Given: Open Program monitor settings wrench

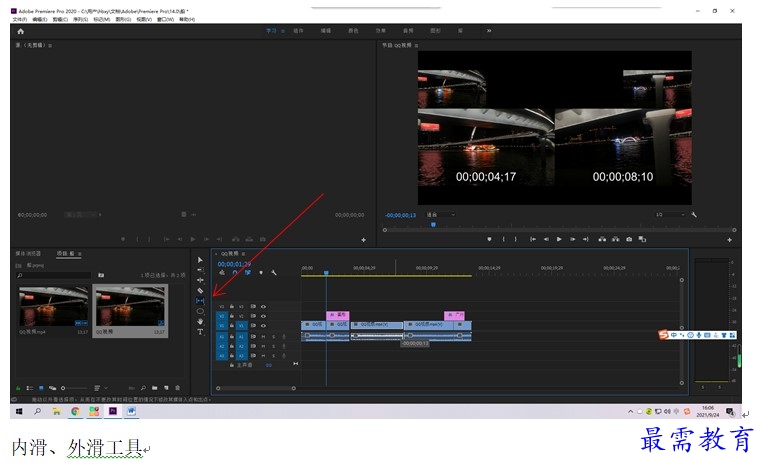Looking at the screenshot, I should point(694,214).
